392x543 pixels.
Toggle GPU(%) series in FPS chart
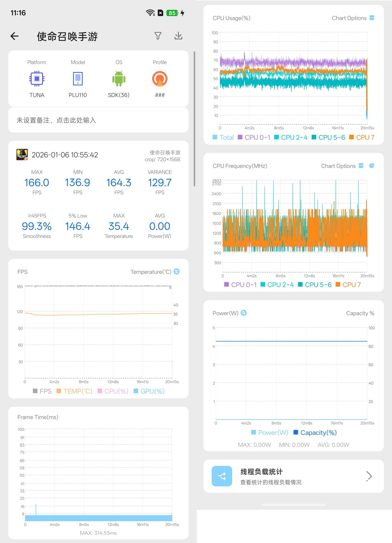point(149,391)
